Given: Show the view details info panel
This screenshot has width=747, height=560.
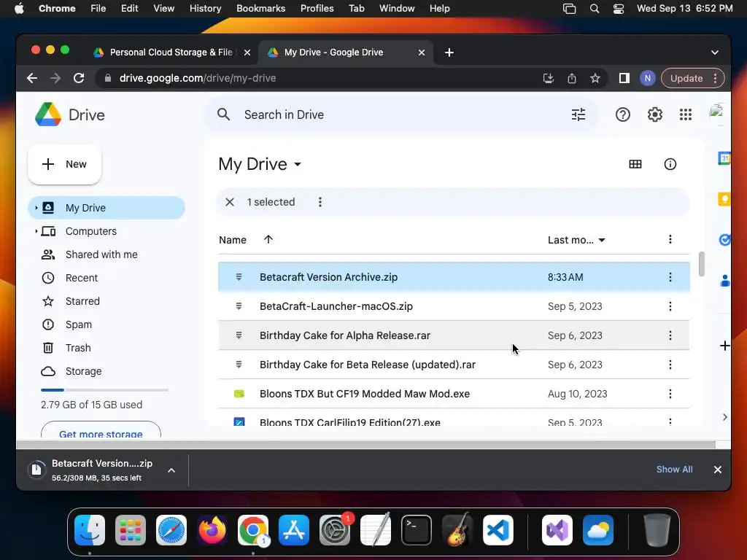Looking at the screenshot, I should click(x=670, y=164).
